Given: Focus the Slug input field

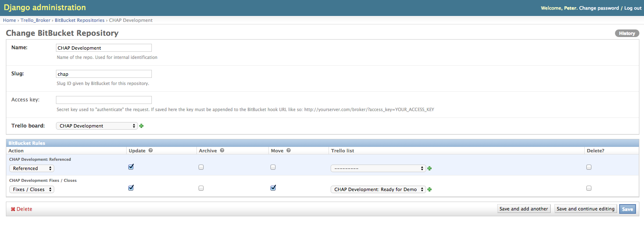Looking at the screenshot, I should pyautogui.click(x=104, y=74).
